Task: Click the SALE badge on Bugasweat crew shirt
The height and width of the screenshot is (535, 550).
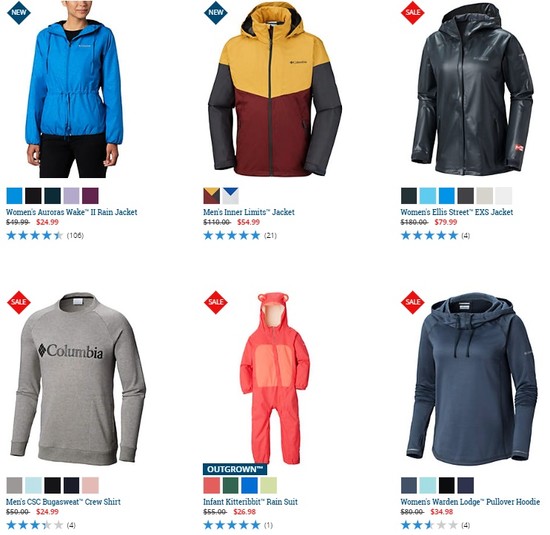Action: [19, 302]
